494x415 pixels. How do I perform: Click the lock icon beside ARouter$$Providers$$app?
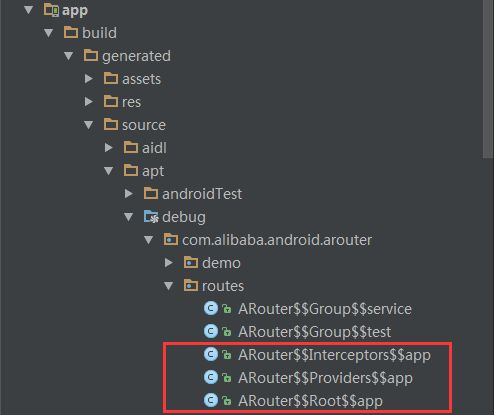(x=227, y=378)
